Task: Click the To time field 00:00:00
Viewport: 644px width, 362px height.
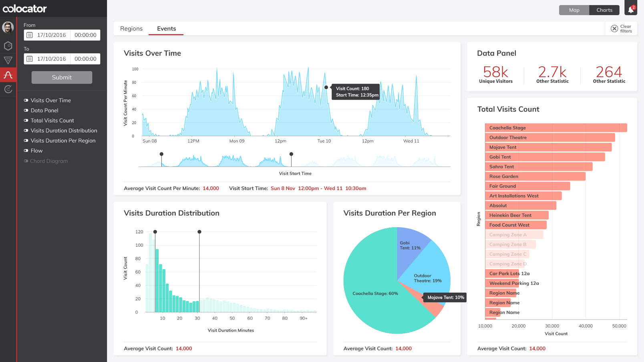Action: 85,59
